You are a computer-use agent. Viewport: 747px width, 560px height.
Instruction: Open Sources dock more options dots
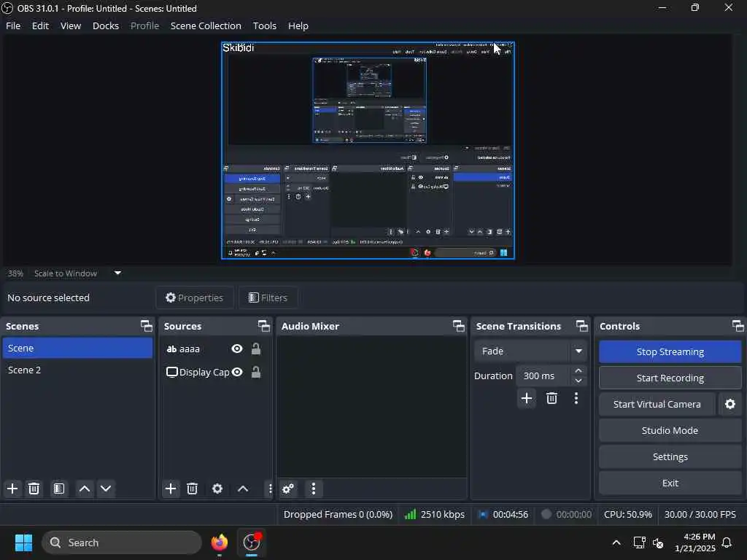pos(270,489)
